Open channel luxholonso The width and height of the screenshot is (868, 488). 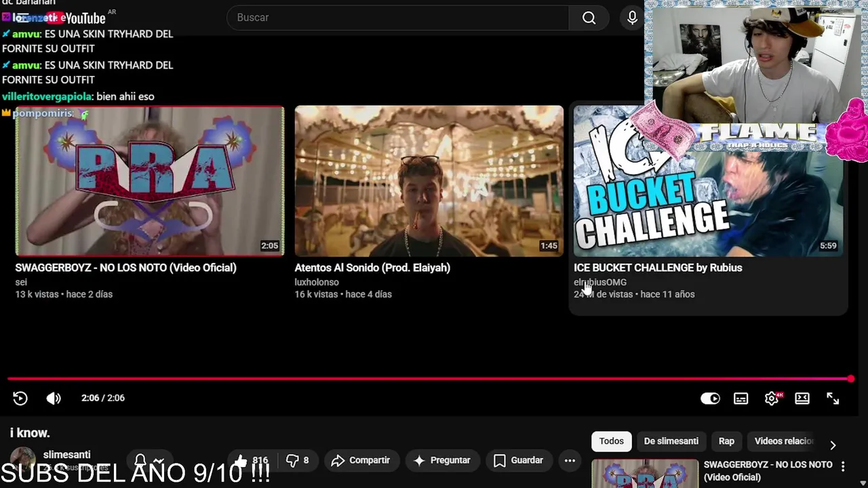317,282
